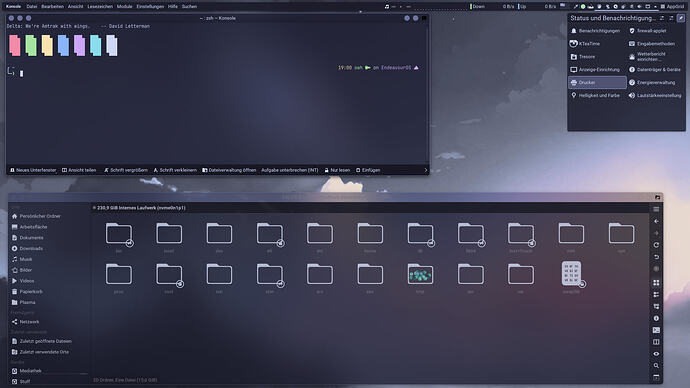Screen dimensions: 690x388
Task: Switch Dolphin to details tree view
Action: 656,306
